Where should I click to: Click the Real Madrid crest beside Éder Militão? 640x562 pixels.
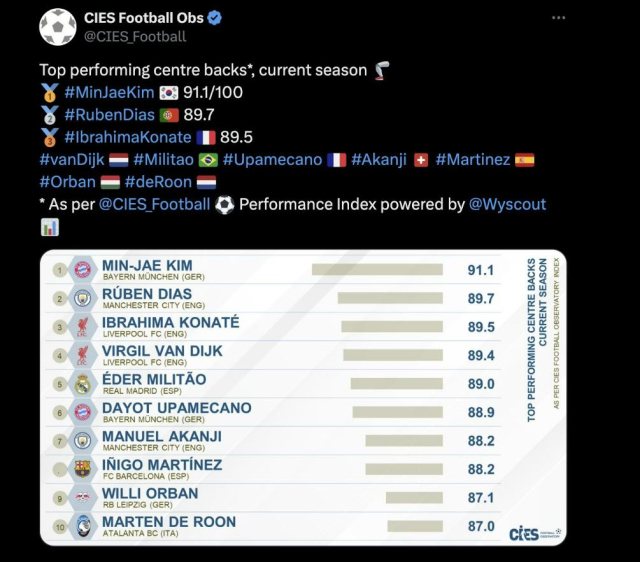point(82,384)
